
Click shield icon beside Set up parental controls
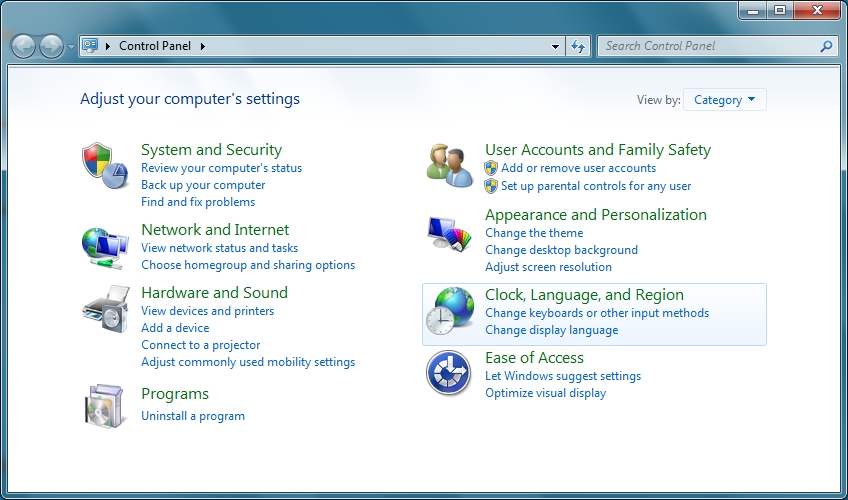coord(491,186)
